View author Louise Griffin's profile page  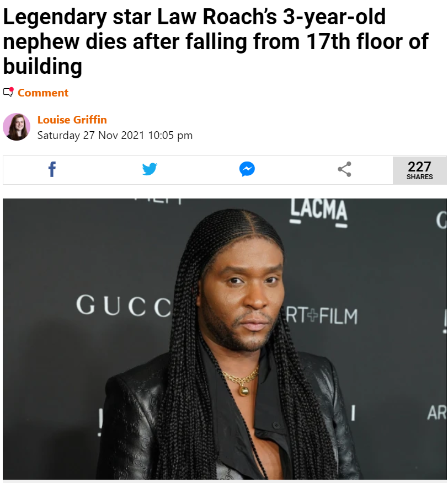coord(72,120)
